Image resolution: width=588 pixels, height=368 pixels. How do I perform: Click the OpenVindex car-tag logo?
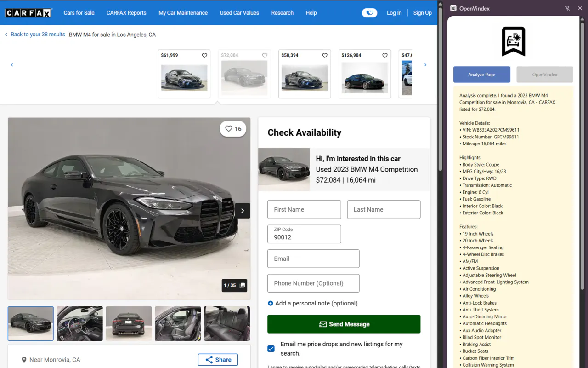(x=513, y=41)
